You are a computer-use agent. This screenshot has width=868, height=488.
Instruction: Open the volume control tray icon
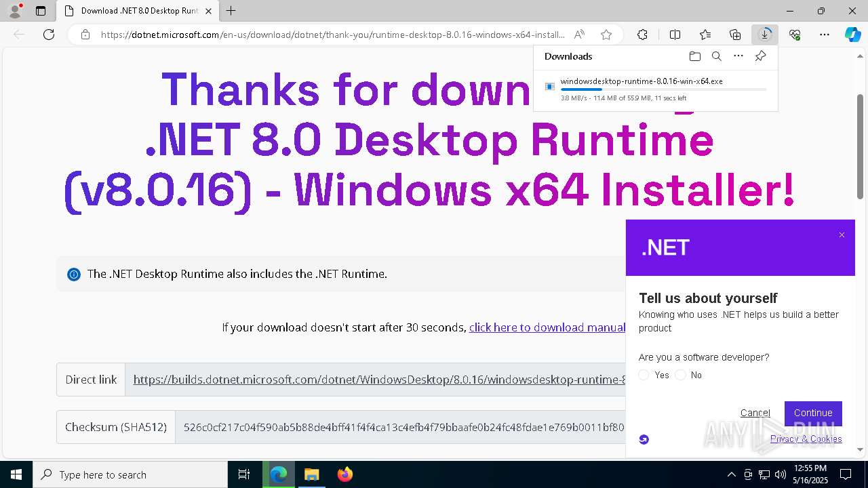(780, 474)
